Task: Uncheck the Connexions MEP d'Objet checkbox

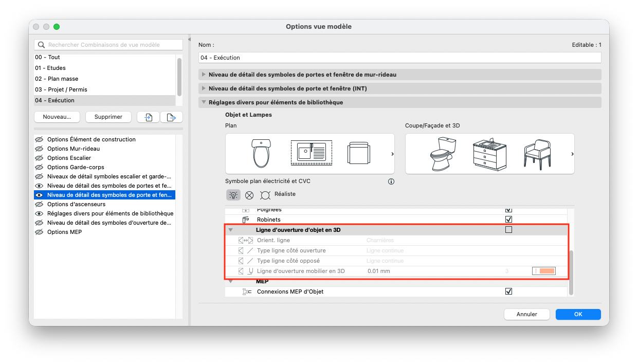Action: tap(509, 292)
